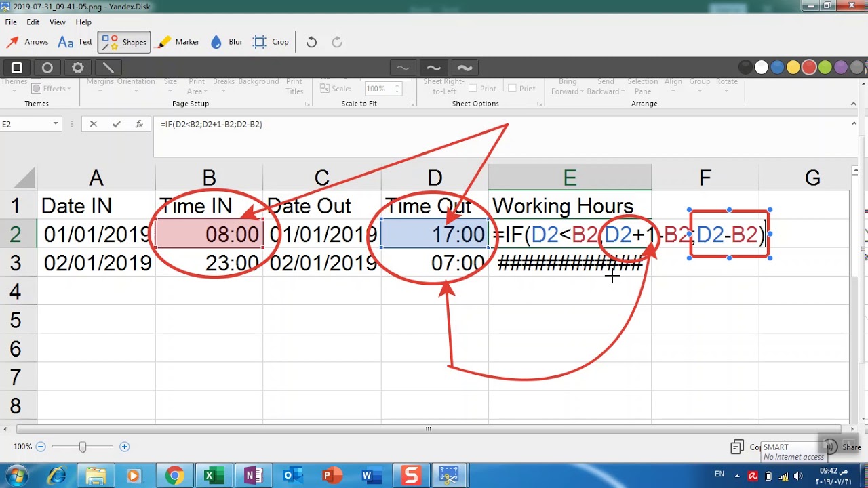Set medium stroke thickness
The height and width of the screenshot is (488, 868).
coord(434,67)
